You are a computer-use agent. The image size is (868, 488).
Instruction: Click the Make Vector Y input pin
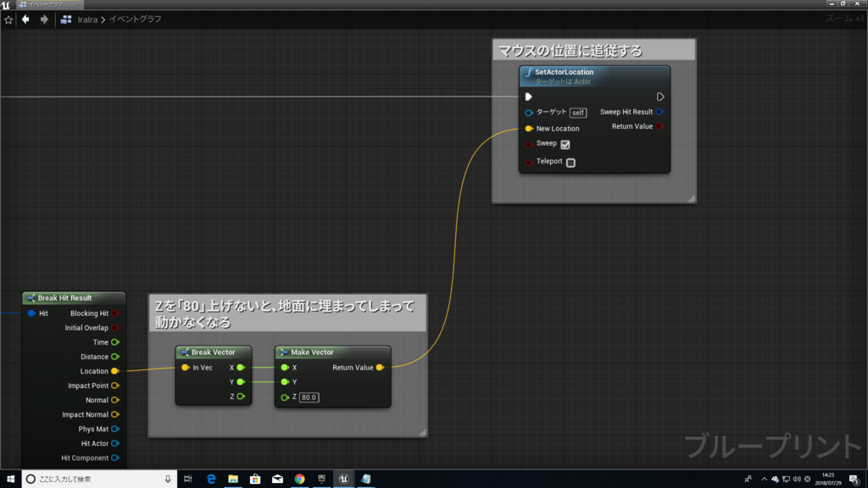coord(285,382)
